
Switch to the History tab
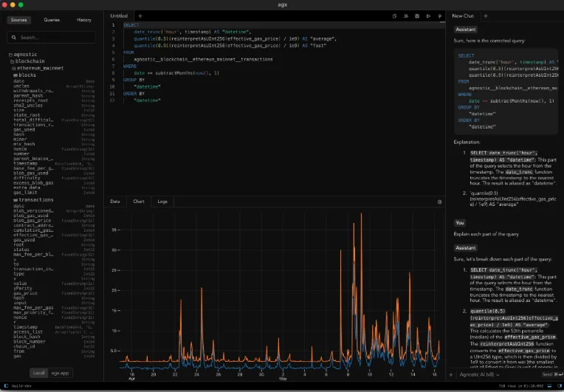click(84, 20)
